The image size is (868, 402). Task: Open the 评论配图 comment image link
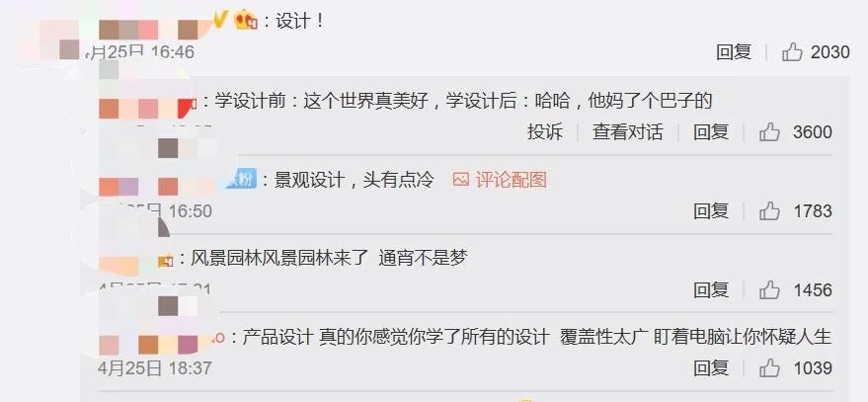[500, 180]
